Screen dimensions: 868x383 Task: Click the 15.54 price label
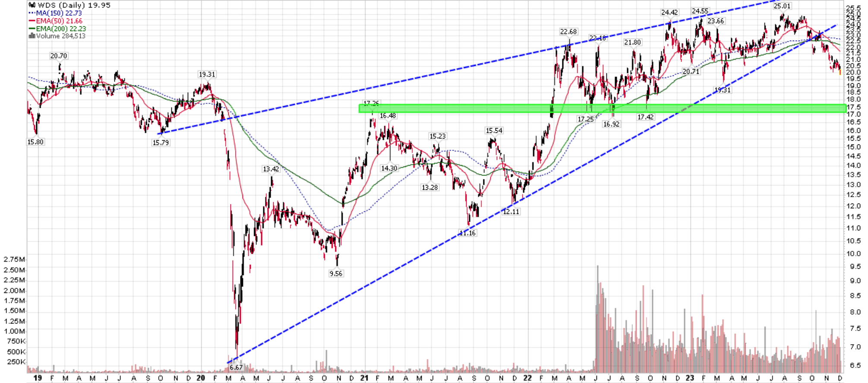pos(494,131)
